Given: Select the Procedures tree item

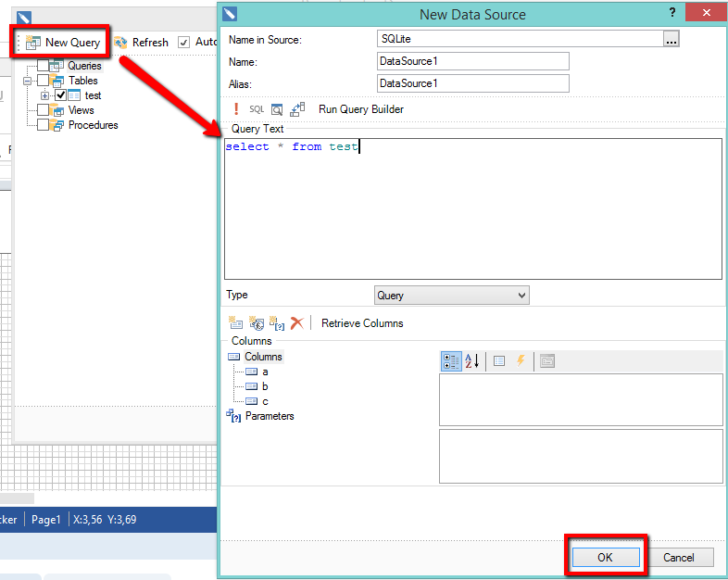Looking at the screenshot, I should (x=94, y=125).
